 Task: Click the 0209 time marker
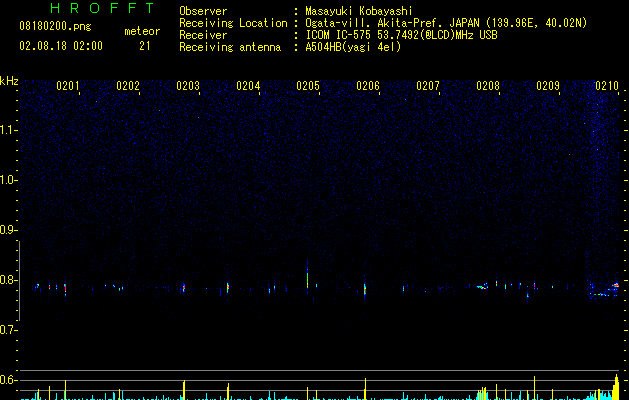click(548, 86)
